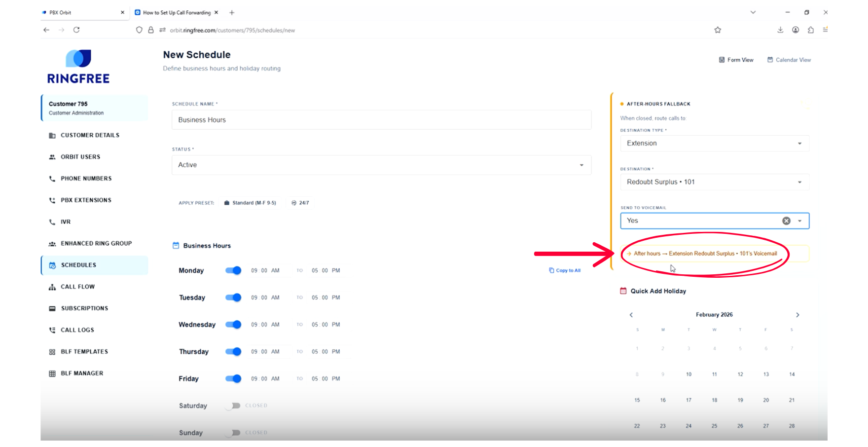Screen dimensions: 868x447
Task: Apply Standard (M-F 9-5) preset
Action: click(250, 203)
